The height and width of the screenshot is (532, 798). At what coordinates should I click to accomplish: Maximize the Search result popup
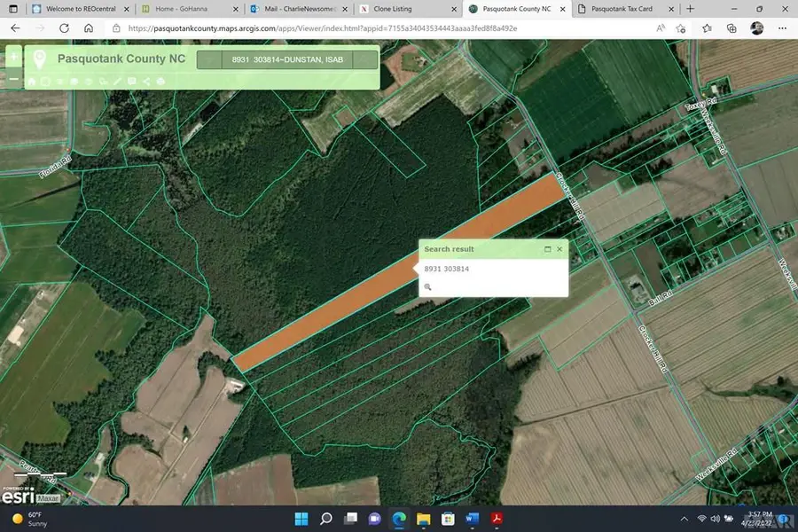pos(547,249)
